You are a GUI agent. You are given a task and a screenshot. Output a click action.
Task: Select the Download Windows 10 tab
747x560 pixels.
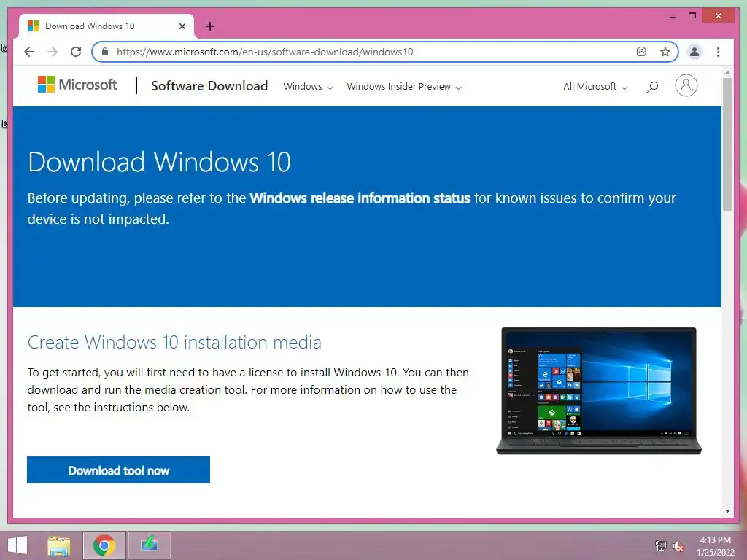[x=106, y=26]
